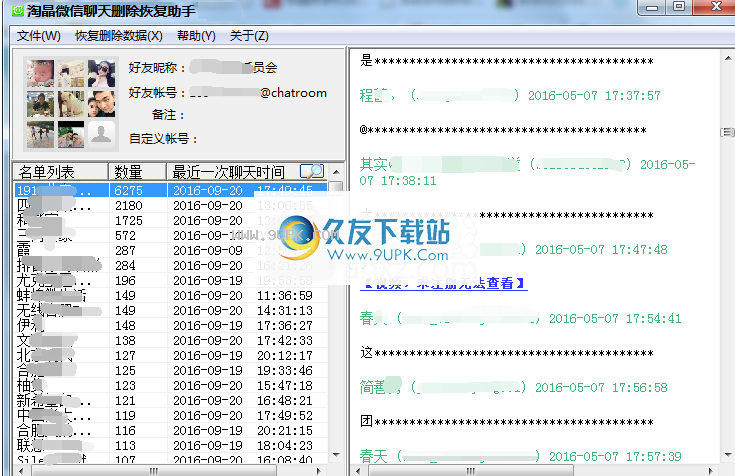The image size is (735, 476).
Task: Click the group chat avatar thumbnail grid
Action: coord(71,104)
